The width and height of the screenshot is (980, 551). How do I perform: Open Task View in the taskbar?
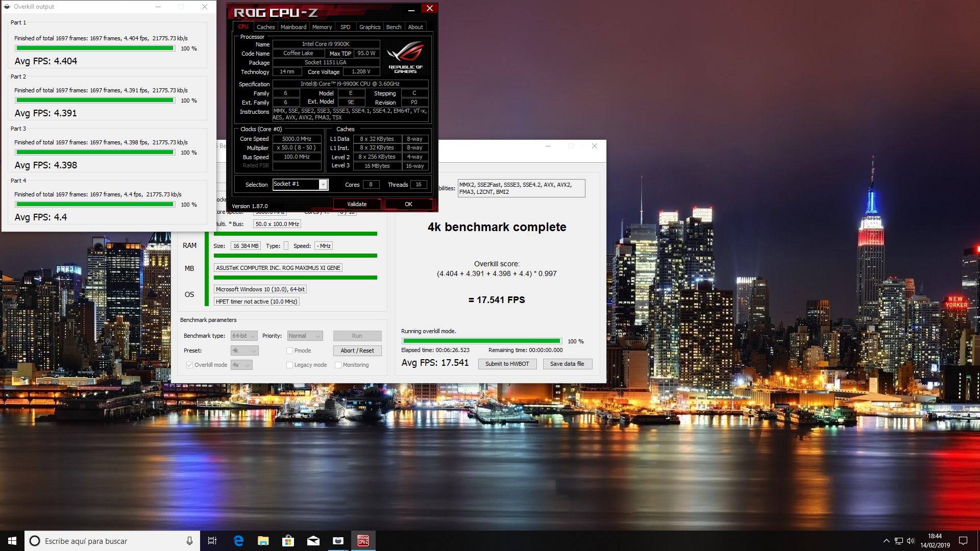coord(212,541)
